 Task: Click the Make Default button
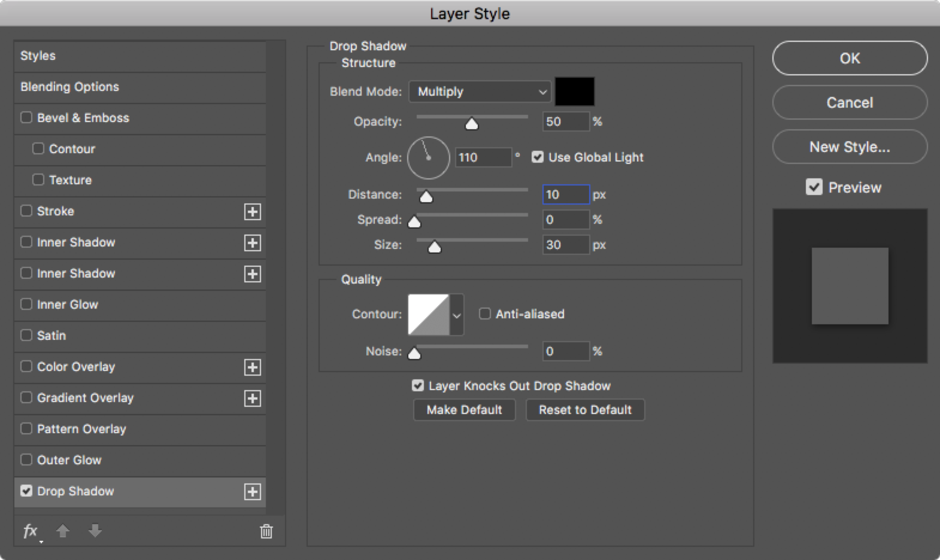[464, 410]
